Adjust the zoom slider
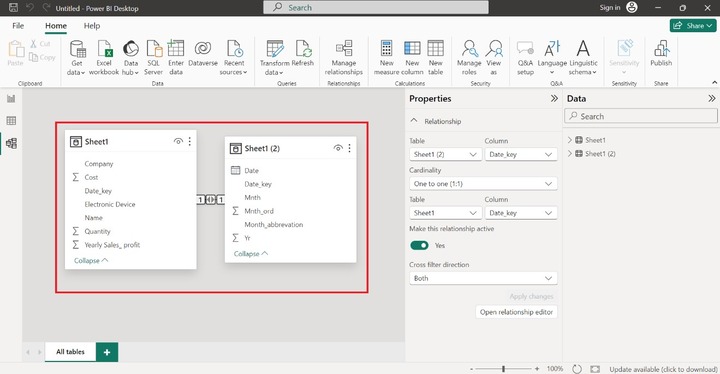The width and height of the screenshot is (720, 374). [504, 369]
